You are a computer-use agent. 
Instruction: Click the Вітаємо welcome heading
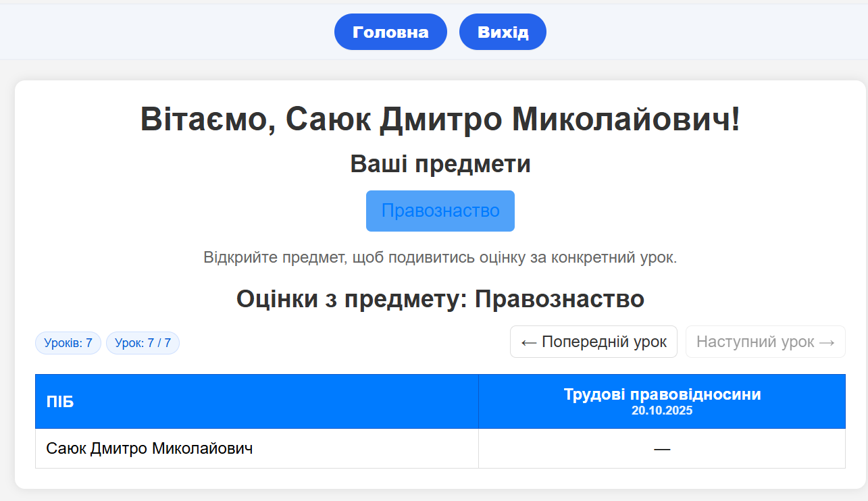440,120
